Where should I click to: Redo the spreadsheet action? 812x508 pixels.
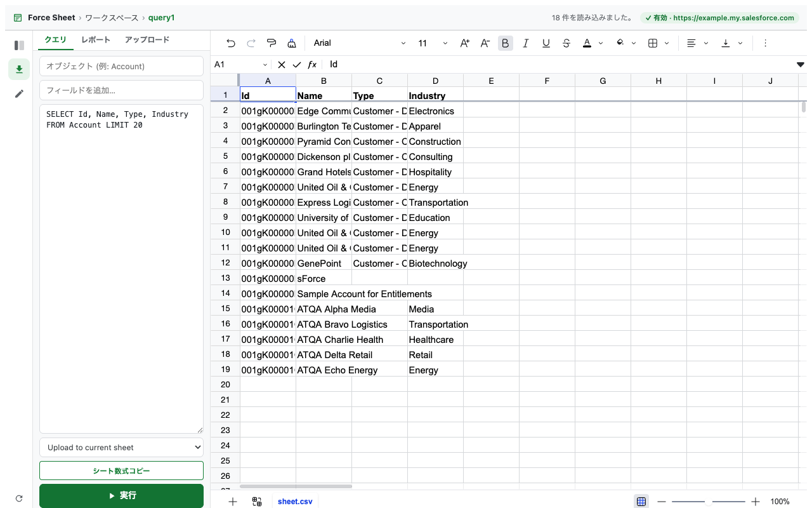click(x=251, y=43)
